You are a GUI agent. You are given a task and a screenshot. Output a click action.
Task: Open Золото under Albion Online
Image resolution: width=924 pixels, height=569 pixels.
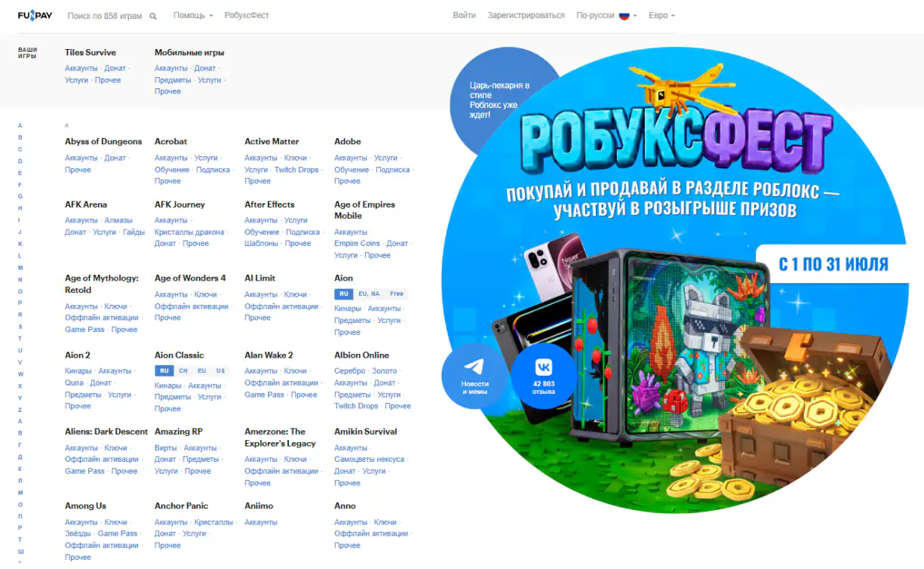[x=384, y=371]
